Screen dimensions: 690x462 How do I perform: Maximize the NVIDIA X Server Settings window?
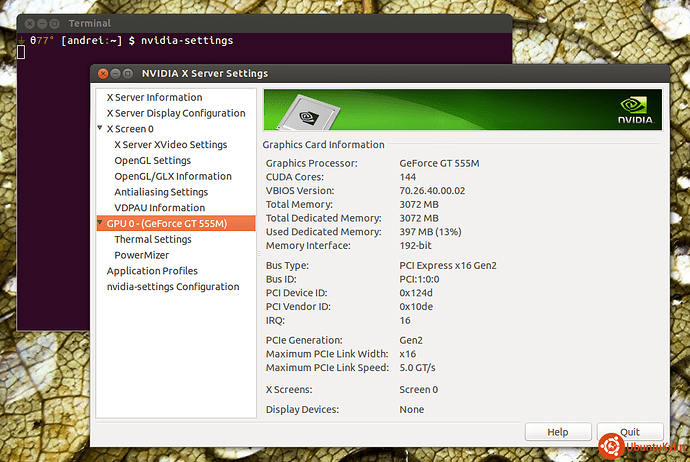128,74
